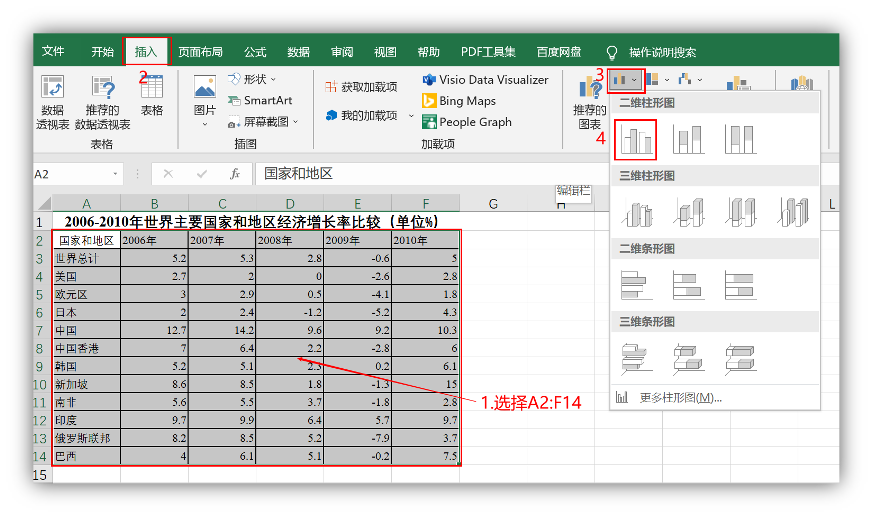Choose 3D stacked column chart
Screen dimensions: 872x516
click(x=688, y=212)
